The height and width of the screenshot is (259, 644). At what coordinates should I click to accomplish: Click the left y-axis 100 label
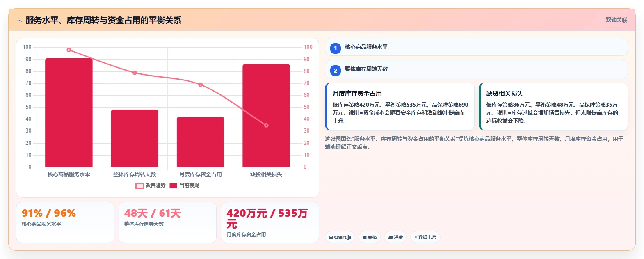click(x=27, y=47)
